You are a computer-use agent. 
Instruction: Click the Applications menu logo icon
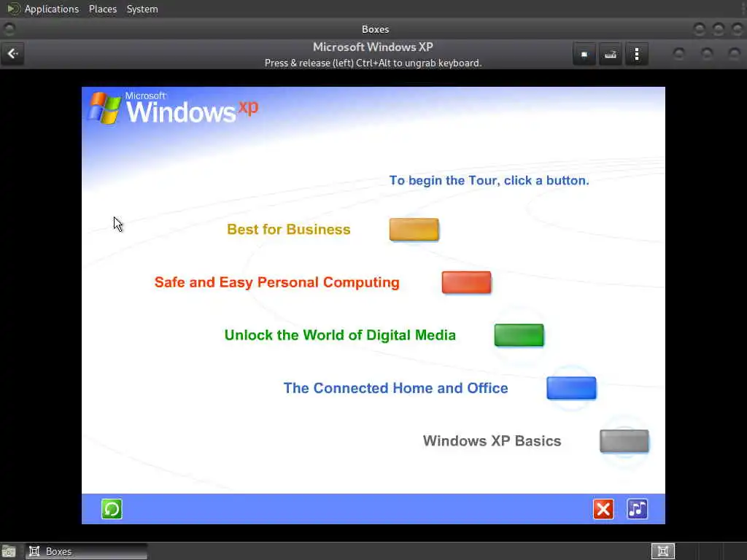pos(13,9)
